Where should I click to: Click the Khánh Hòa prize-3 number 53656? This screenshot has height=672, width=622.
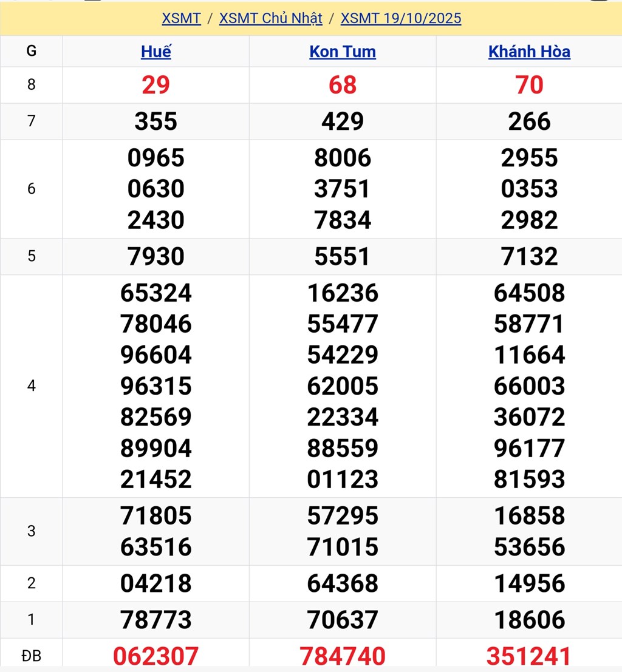click(529, 547)
